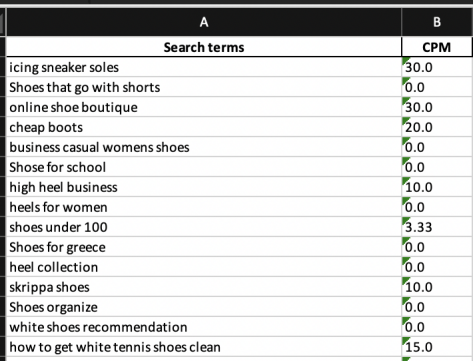Click the CPM value 3.33 cell
This screenshot has width=474, height=362.
click(437, 227)
